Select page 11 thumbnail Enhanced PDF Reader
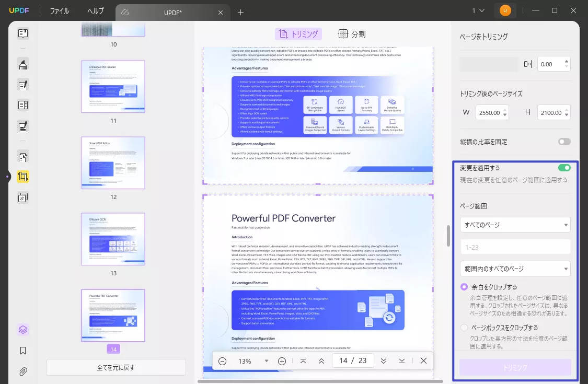Image resolution: width=588 pixels, height=384 pixels. (113, 87)
